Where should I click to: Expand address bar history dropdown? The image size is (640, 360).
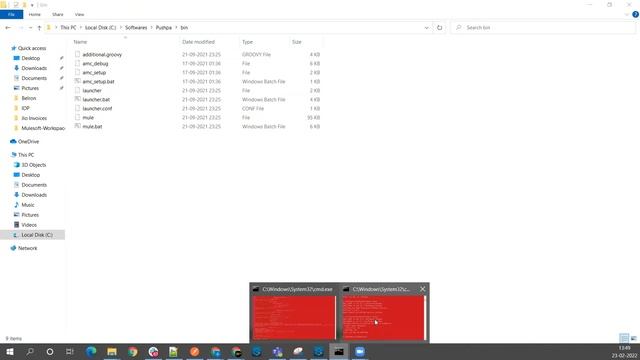point(427,28)
